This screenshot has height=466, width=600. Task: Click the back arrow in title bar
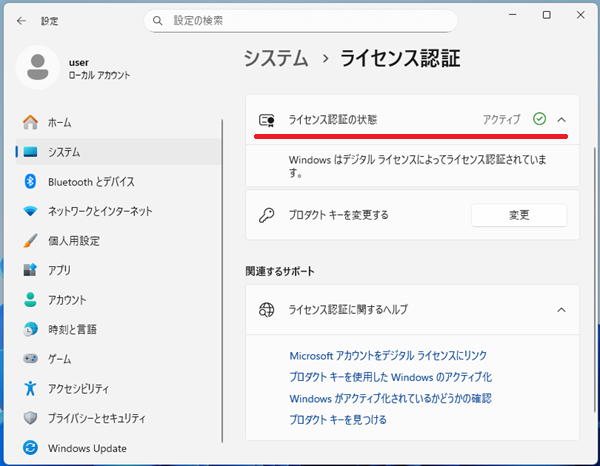tap(21, 20)
